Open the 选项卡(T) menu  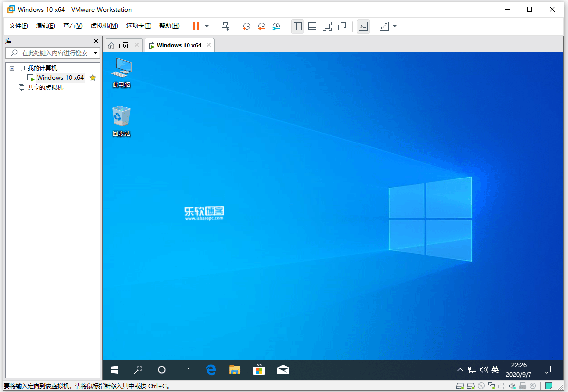coord(139,25)
